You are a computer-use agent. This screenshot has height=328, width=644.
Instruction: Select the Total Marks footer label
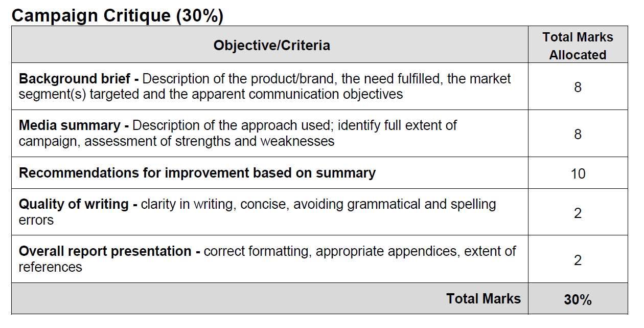pos(484,299)
